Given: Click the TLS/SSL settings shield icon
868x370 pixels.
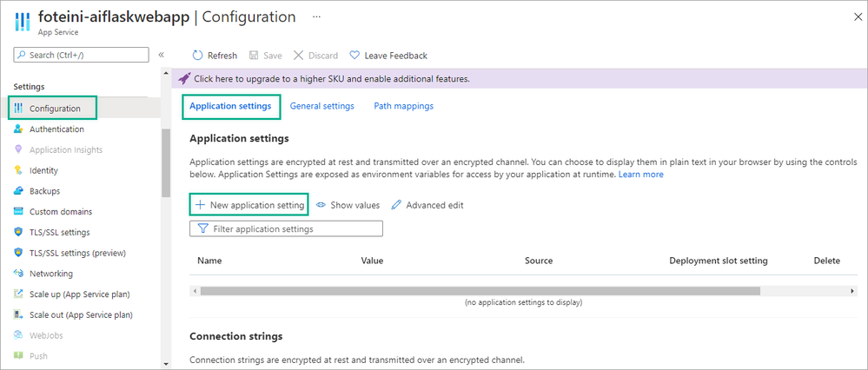Looking at the screenshot, I should tap(18, 232).
